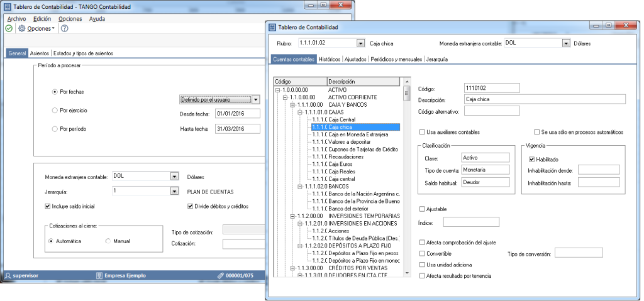
Task: Click the main window title bar app icon
Action: pyautogui.click(x=8, y=6)
